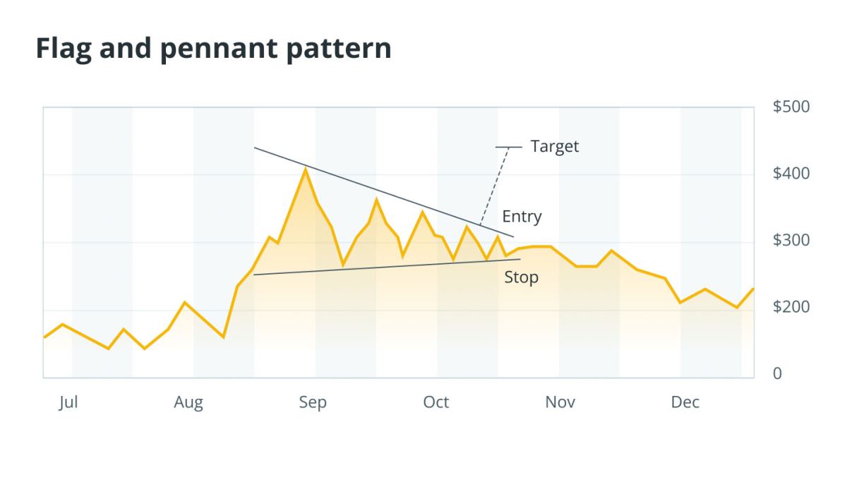Click the Dec month label
This screenshot has height=504, width=847.
pos(685,402)
